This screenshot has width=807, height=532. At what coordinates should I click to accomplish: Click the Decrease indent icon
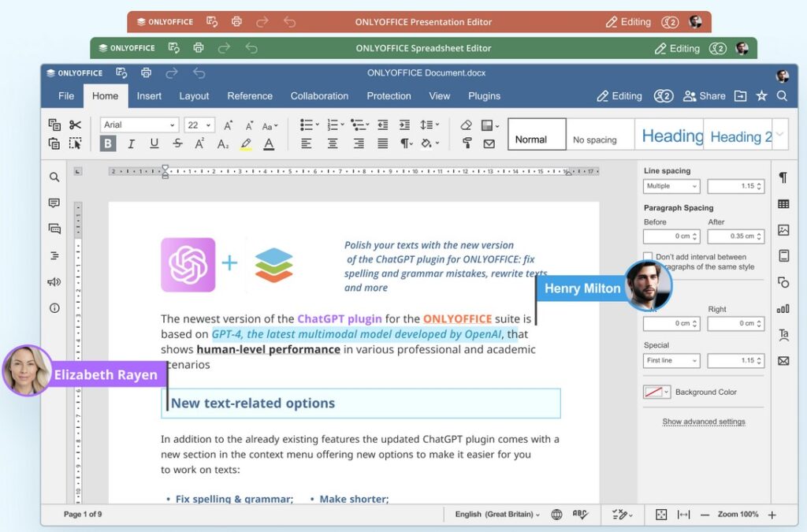[x=382, y=125]
